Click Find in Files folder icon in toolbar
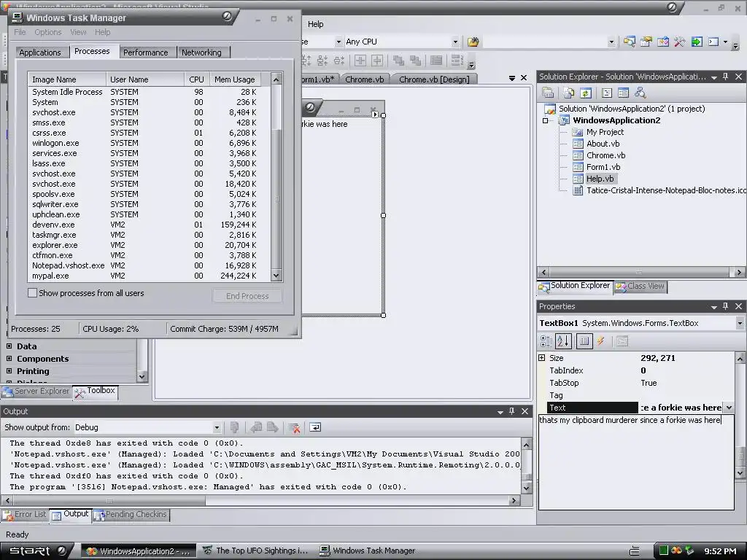Image resolution: width=747 pixels, height=560 pixels. 473,42
